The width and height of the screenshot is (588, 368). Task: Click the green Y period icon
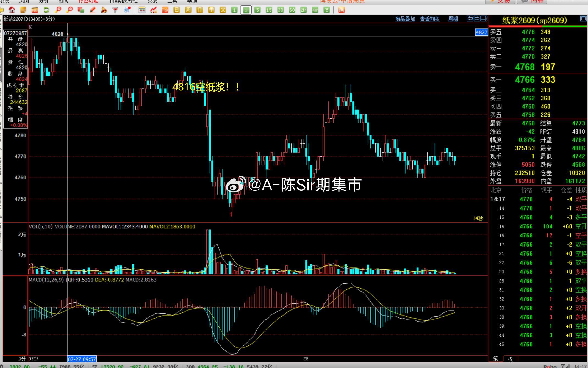(327, 10)
